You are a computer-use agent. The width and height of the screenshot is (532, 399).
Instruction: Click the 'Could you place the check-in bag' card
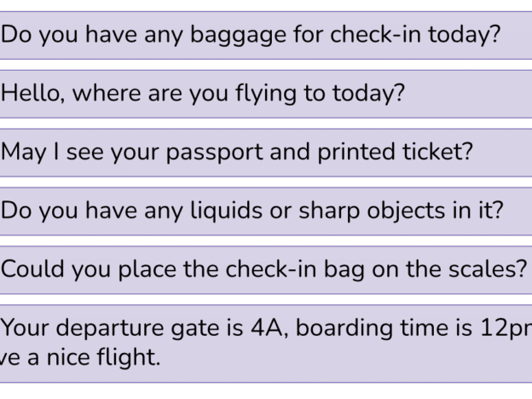(266, 269)
